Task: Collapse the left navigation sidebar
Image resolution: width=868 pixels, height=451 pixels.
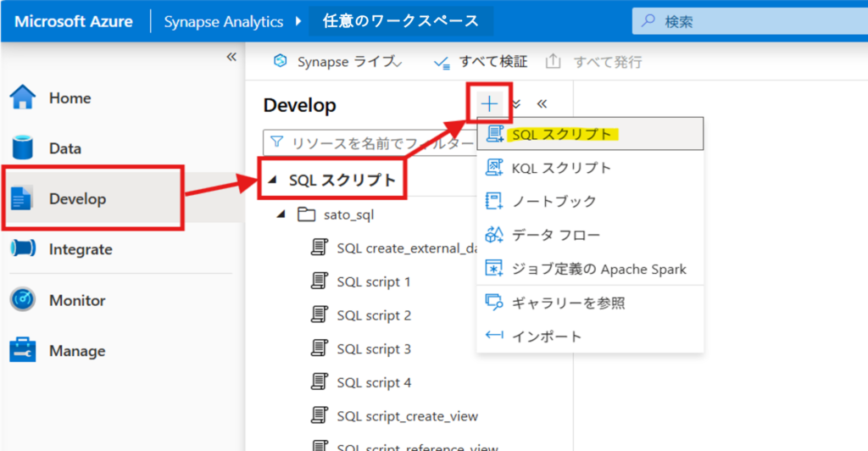Action: (231, 57)
